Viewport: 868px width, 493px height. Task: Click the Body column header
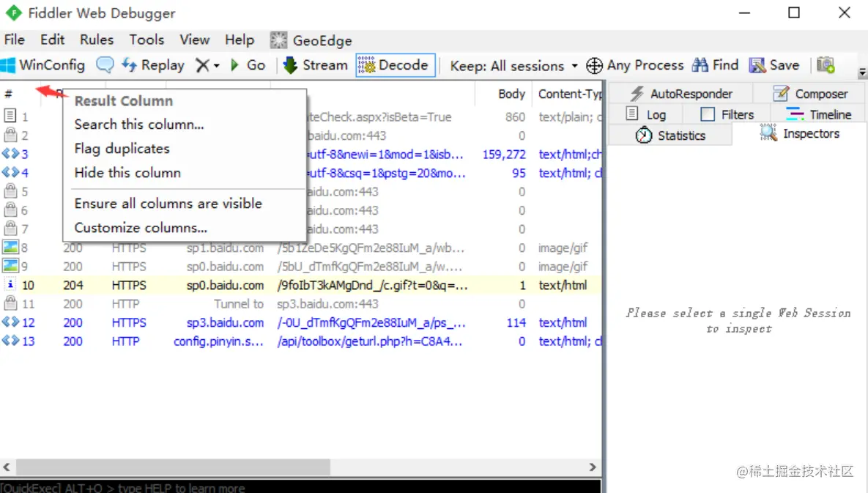(x=511, y=94)
